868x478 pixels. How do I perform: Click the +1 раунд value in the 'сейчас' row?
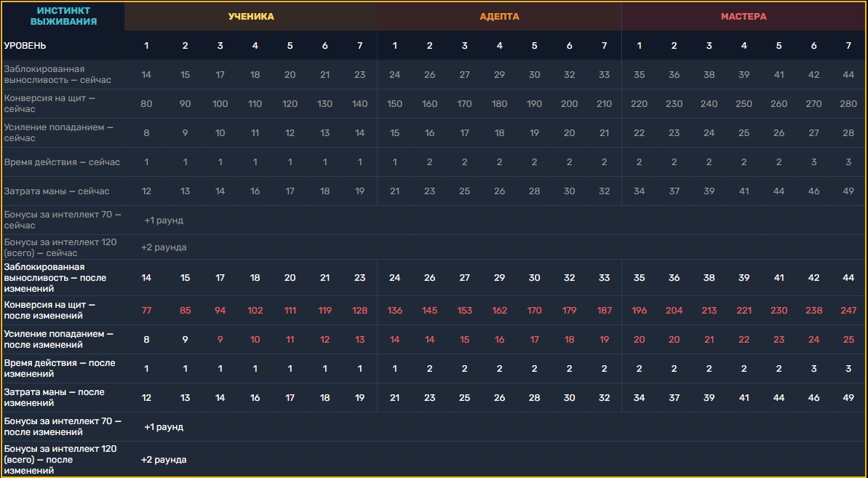164,220
